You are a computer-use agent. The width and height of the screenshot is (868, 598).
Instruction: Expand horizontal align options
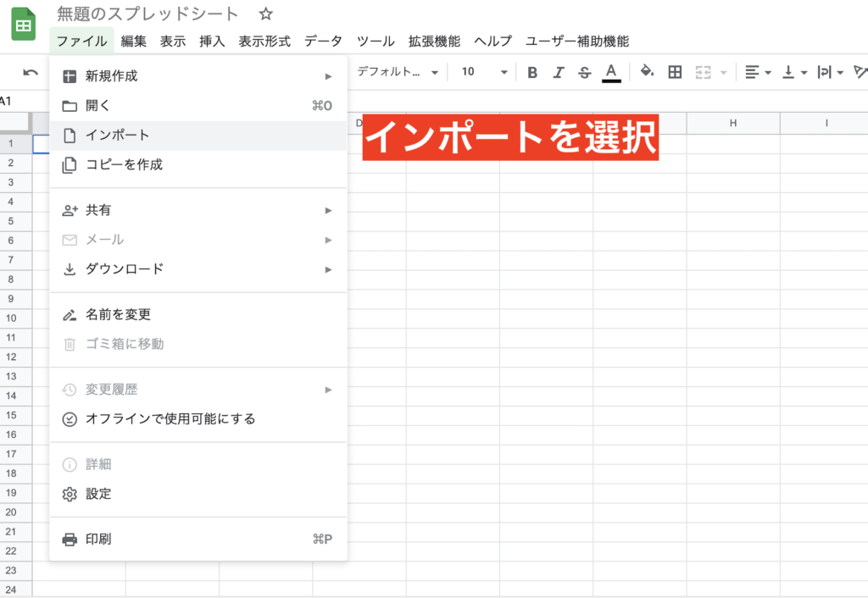(757, 72)
